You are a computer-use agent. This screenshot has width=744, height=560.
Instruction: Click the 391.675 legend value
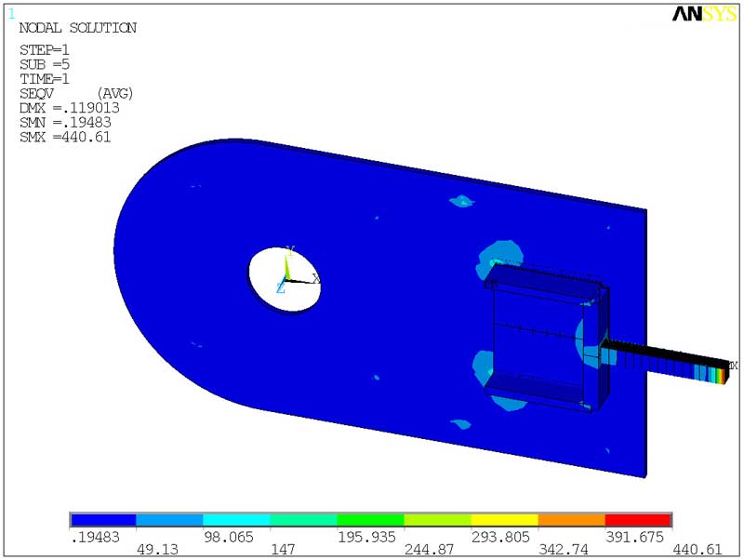pos(634,538)
